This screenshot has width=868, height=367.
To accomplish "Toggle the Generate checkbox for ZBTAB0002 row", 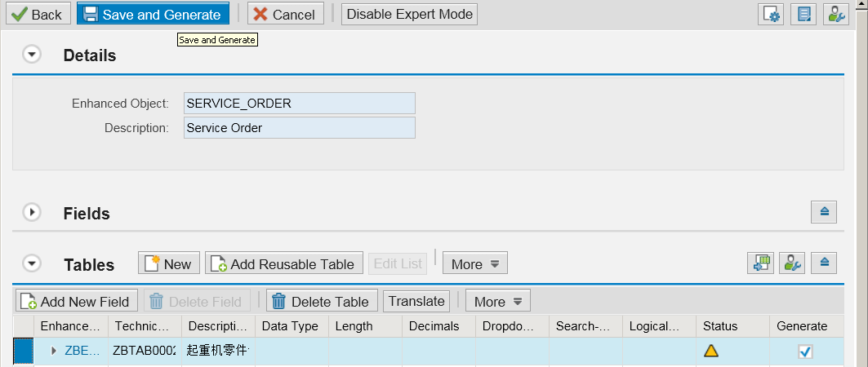I will [x=805, y=351].
